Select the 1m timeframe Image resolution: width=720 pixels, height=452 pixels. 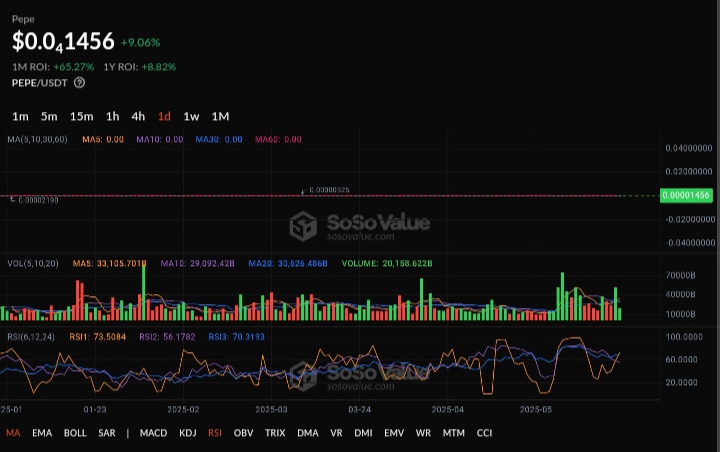click(x=20, y=116)
